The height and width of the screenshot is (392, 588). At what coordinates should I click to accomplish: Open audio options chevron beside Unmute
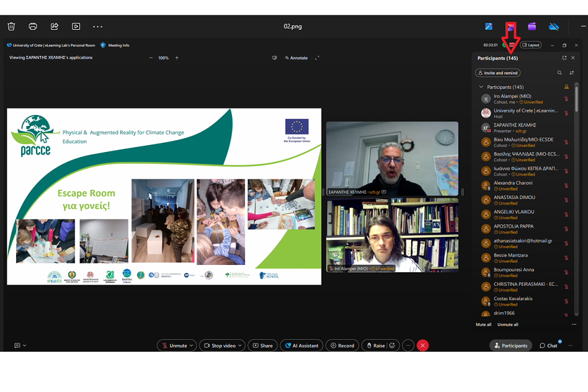[x=191, y=345]
